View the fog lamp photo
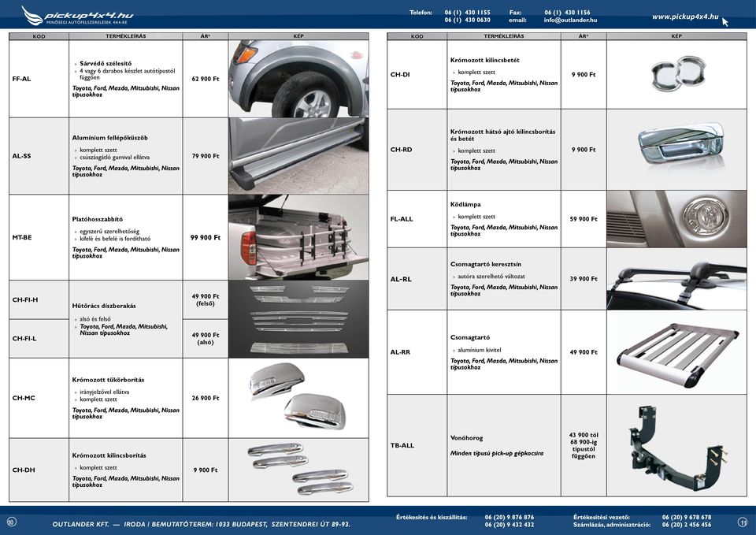The image size is (756, 535). (677, 219)
